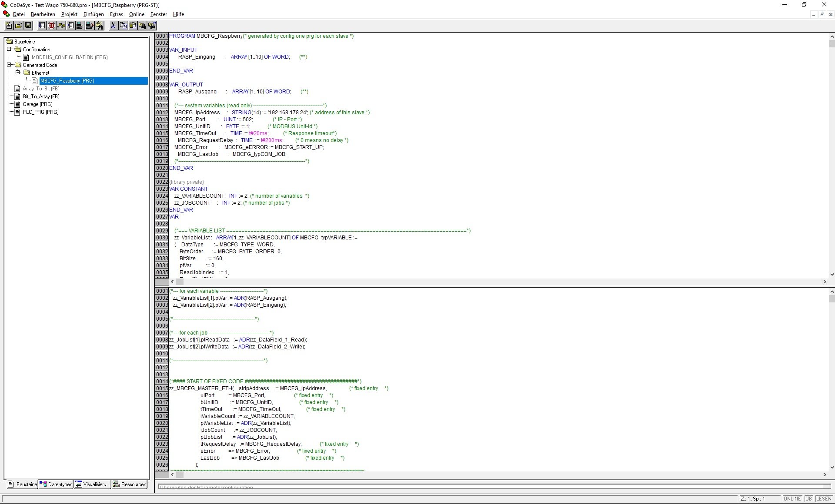The image size is (835, 504).
Task: Click the Logout PLC disconnect icon
Action: point(90,26)
